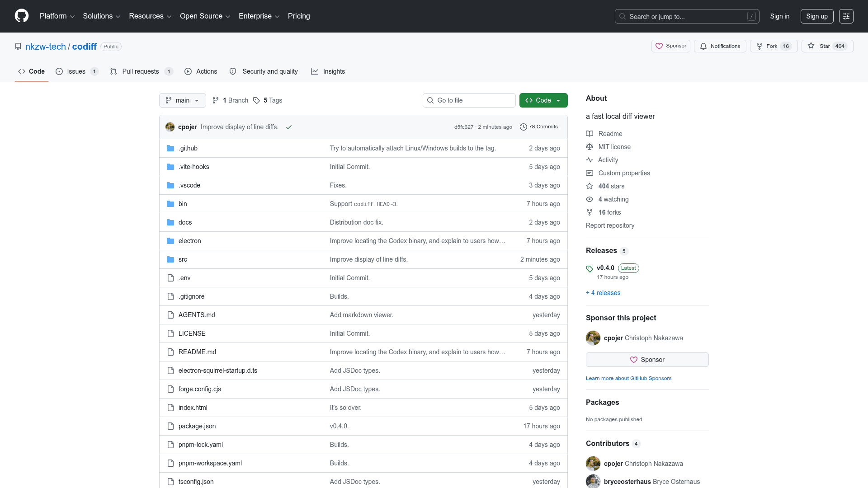Screen dimensions: 868x488
Task: Open the v0.4.0 release title link
Action: click(x=605, y=268)
